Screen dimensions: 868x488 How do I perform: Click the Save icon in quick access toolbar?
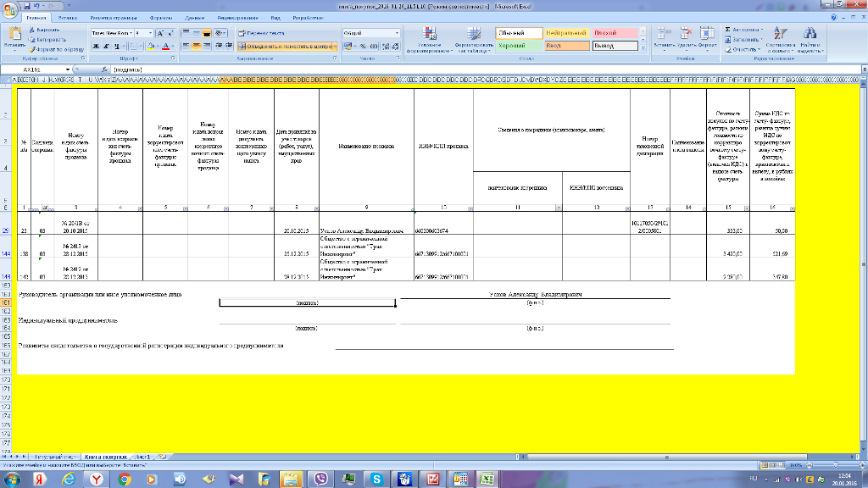pos(28,5)
